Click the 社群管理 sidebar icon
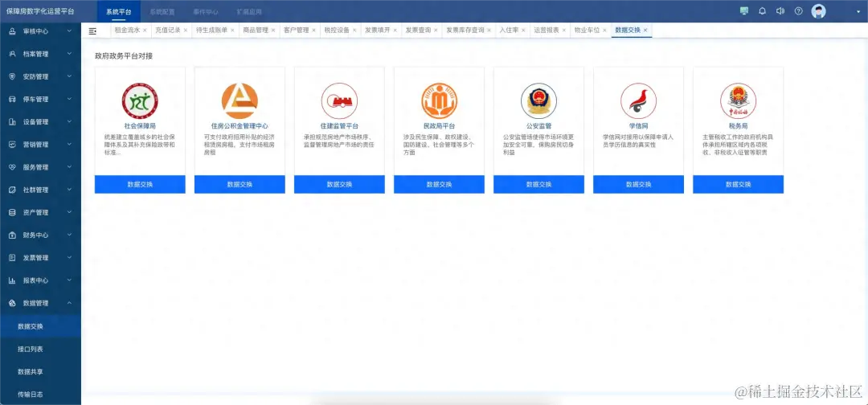The image size is (868, 405). tap(11, 190)
